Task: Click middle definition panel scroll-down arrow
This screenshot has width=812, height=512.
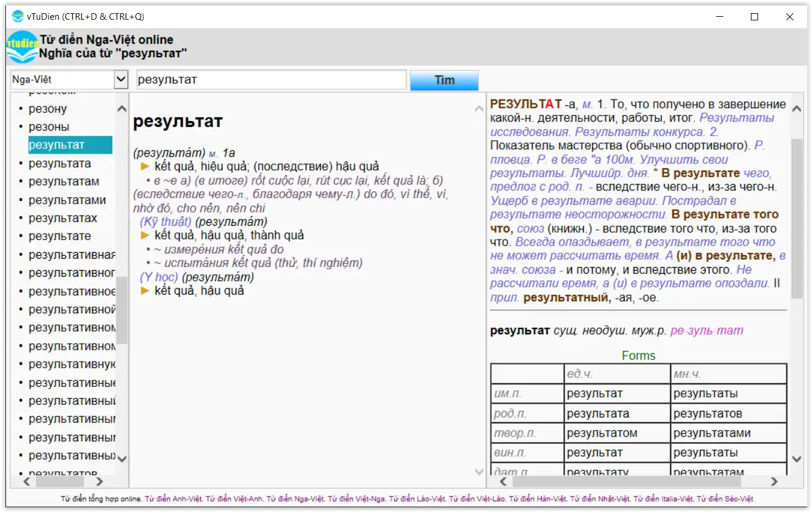Action: point(479,472)
